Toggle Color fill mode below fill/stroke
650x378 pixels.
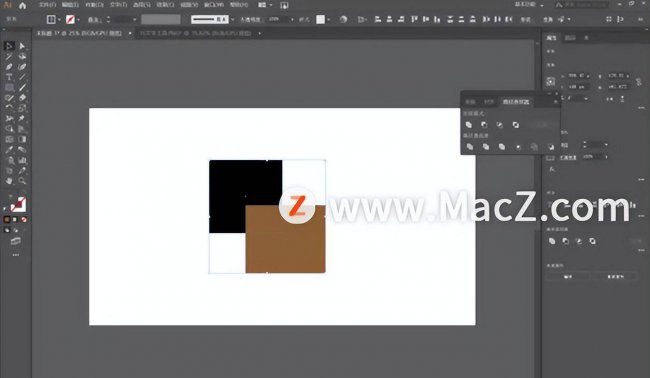(7, 219)
